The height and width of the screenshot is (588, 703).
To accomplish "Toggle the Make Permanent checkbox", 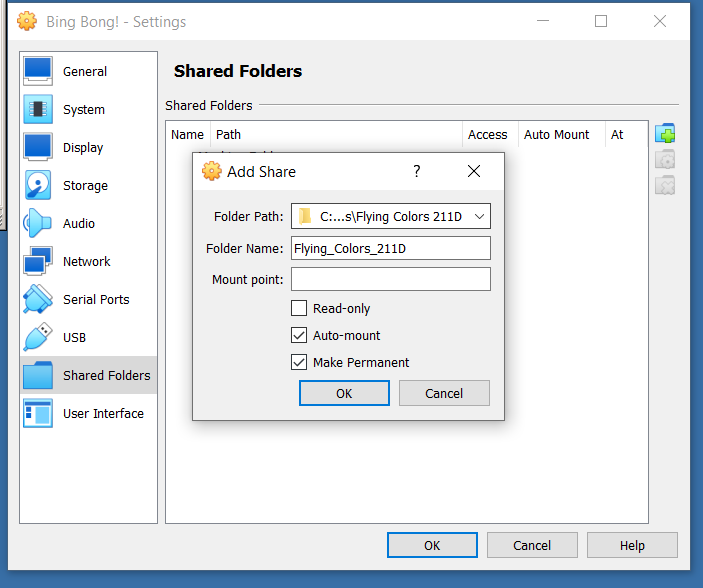I will click(299, 362).
